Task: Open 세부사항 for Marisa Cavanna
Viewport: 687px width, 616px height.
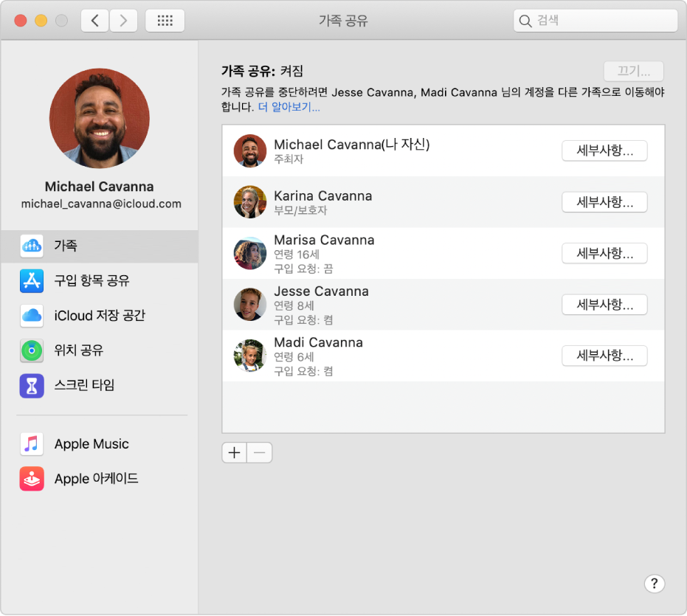Action: (604, 253)
